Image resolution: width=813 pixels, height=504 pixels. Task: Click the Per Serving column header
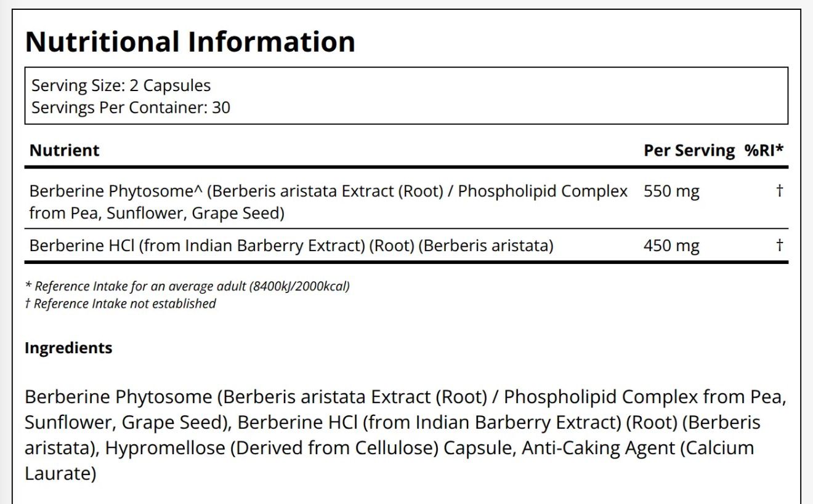coord(689,150)
